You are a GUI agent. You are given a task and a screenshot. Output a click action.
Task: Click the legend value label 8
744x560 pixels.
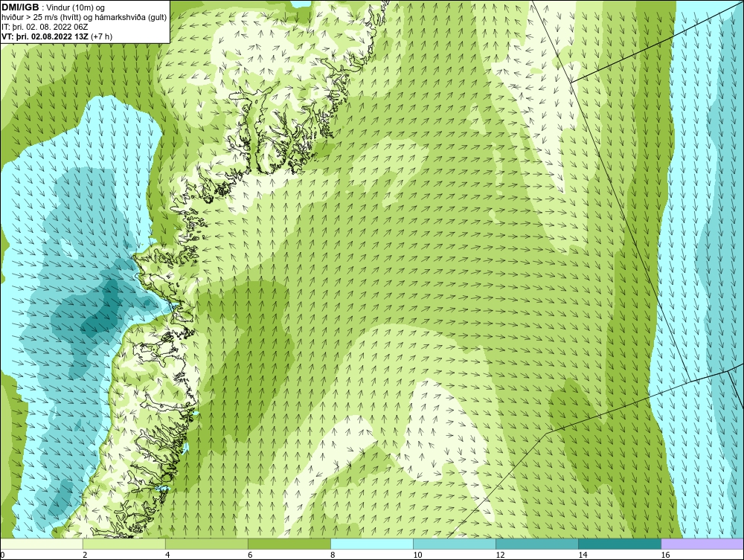333,555
